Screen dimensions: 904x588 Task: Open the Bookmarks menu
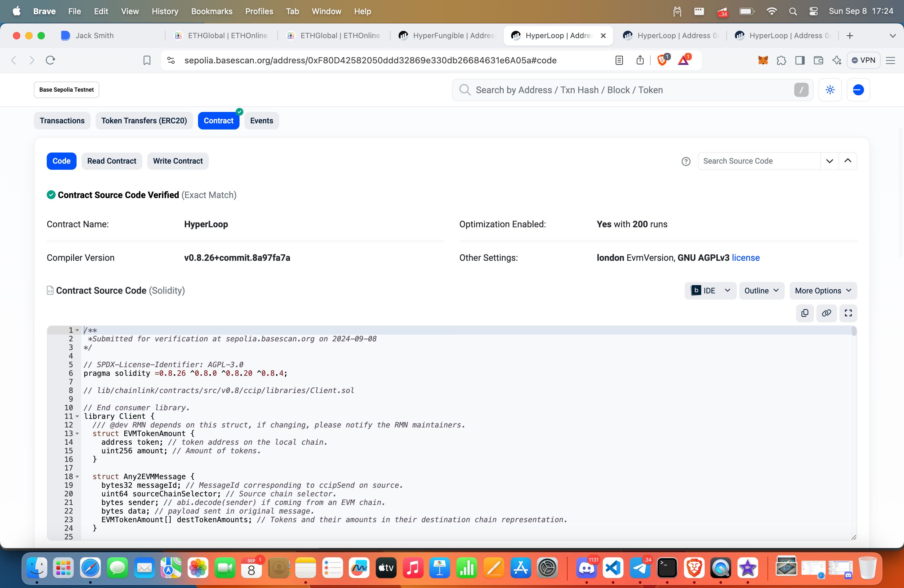[x=212, y=11]
